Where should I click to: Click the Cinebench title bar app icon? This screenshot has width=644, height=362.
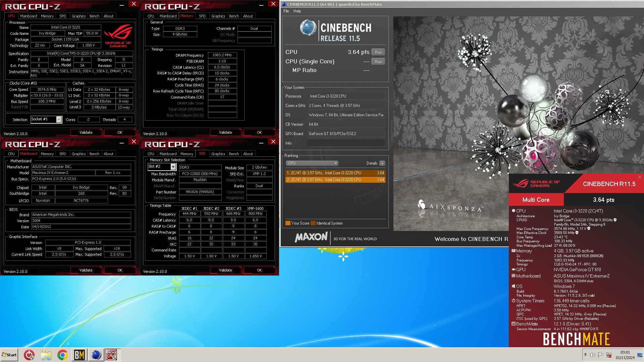tap(284, 4)
